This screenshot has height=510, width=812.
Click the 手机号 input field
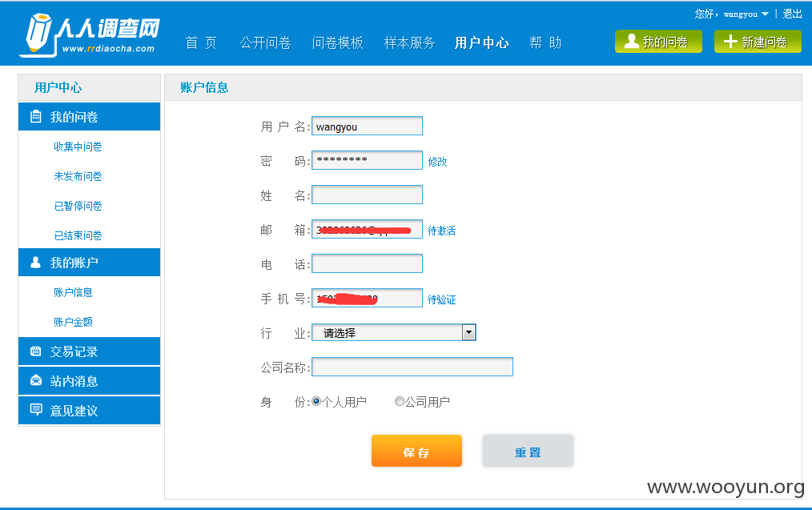[367, 298]
